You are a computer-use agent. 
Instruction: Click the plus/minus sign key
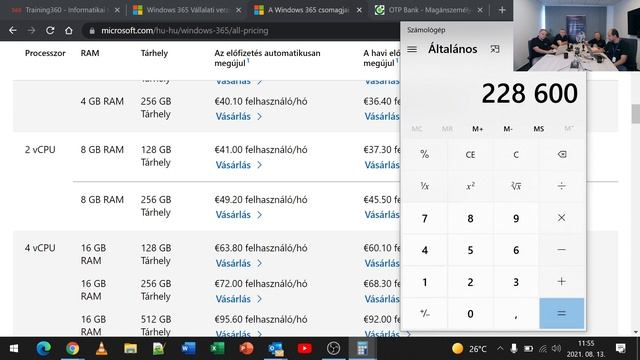pyautogui.click(x=424, y=313)
